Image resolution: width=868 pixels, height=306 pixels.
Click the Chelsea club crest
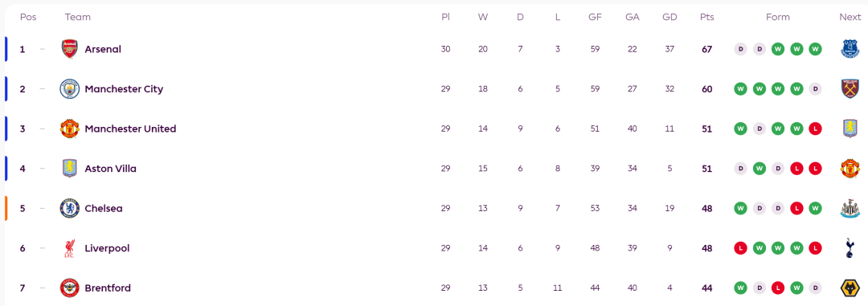click(x=70, y=209)
